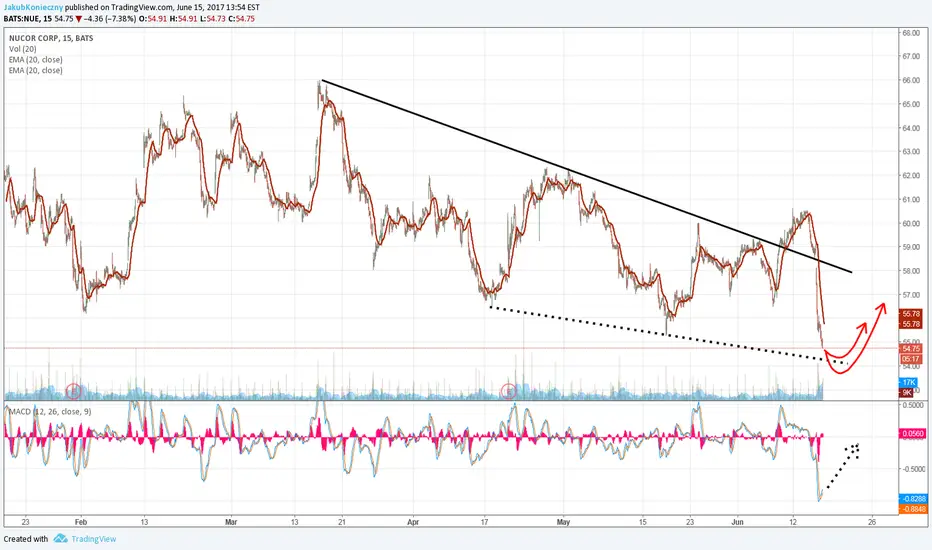Click the 54.75 last price label on price axis
Image resolution: width=932 pixels, height=550 pixels.
pos(911,348)
